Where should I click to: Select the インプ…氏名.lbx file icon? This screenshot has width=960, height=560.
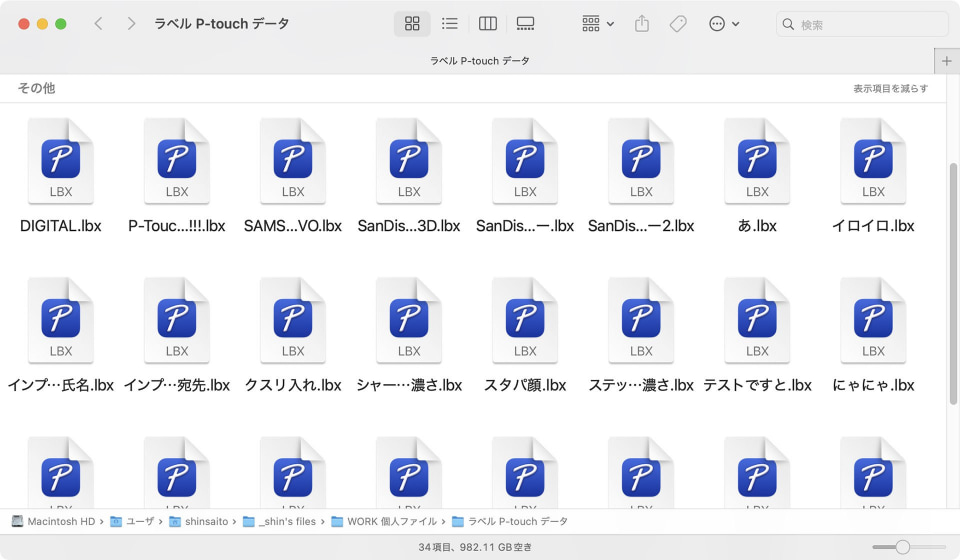(61, 320)
